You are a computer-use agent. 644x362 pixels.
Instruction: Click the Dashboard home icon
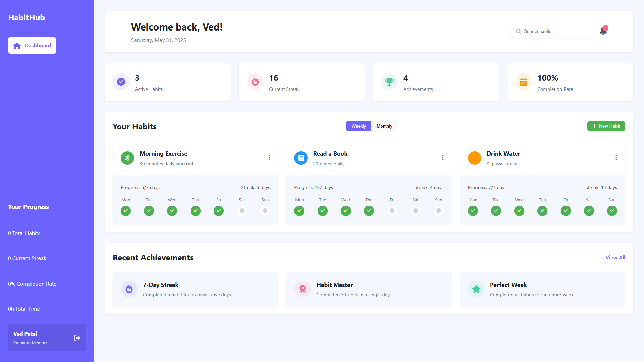tap(17, 45)
